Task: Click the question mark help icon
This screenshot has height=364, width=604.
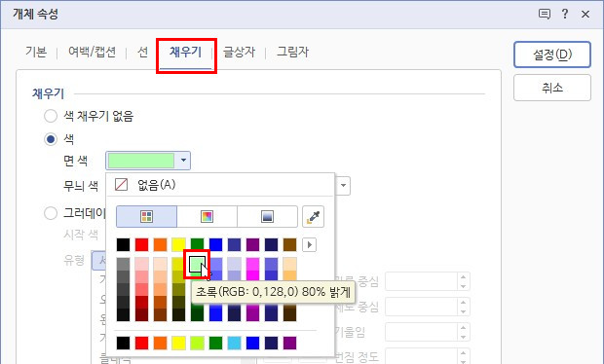Action: point(565,15)
